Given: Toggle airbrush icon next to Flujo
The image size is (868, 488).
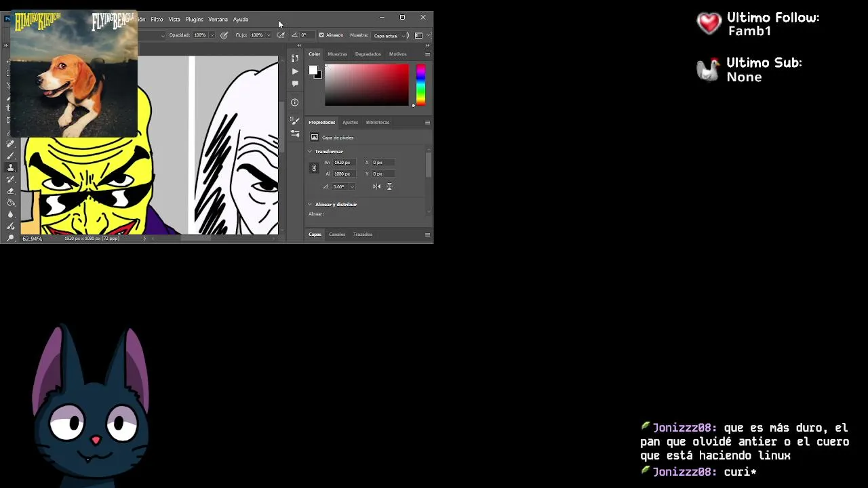Looking at the screenshot, I should click(x=280, y=35).
